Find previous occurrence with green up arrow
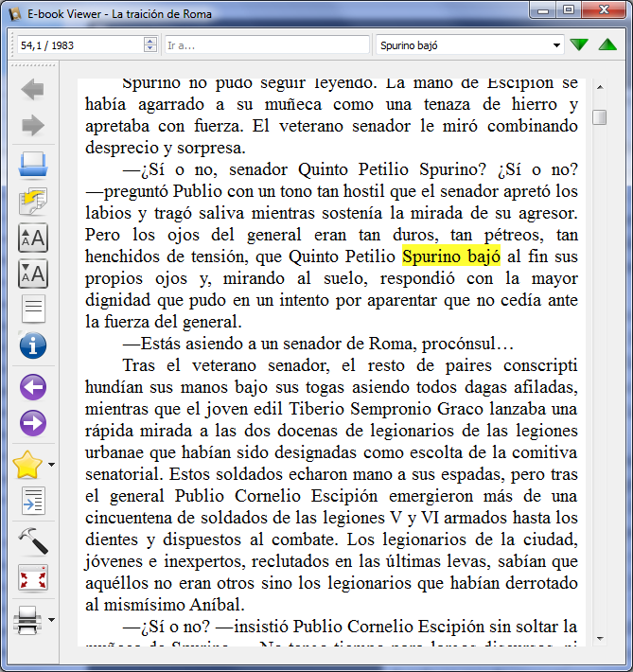The width and height of the screenshot is (633, 672). coord(607,44)
